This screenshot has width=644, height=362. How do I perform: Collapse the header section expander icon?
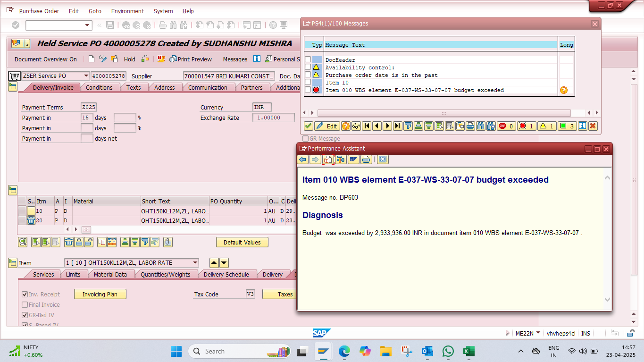[x=12, y=86]
